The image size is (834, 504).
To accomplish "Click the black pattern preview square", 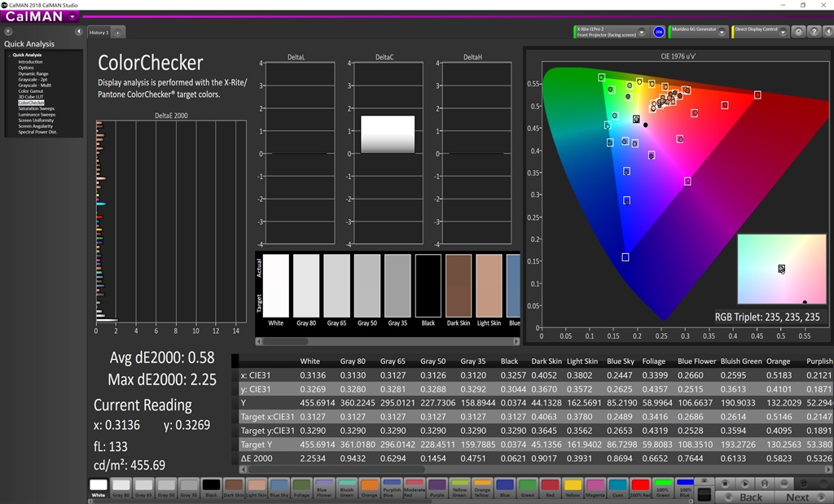I will tap(705, 494).
